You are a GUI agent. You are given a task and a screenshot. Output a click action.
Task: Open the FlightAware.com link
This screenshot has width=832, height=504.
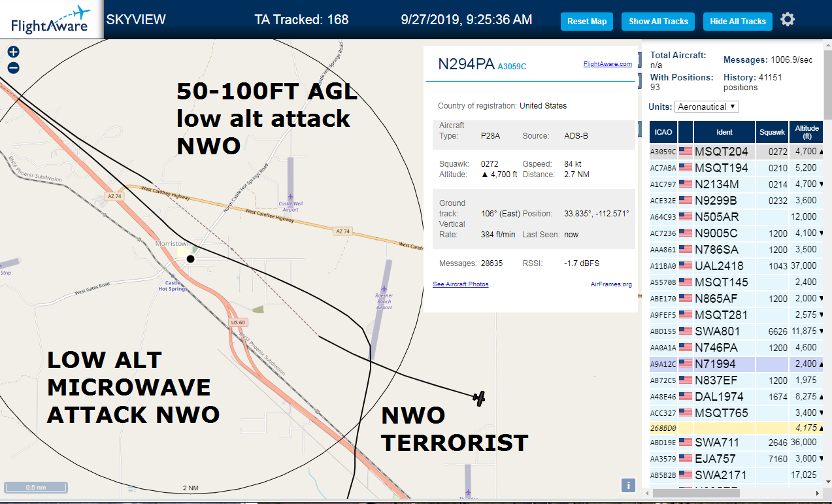[608, 64]
